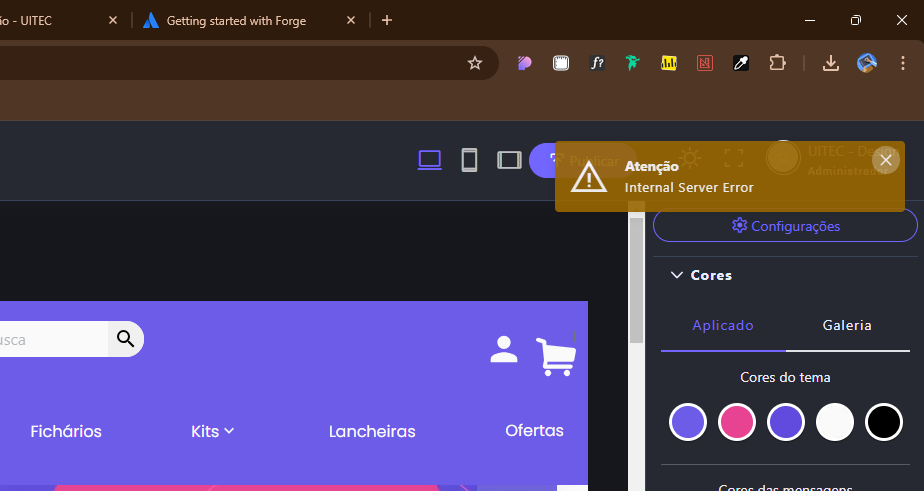Image resolution: width=924 pixels, height=491 pixels.
Task: Expand the Kits menu dropdown
Action: (212, 431)
